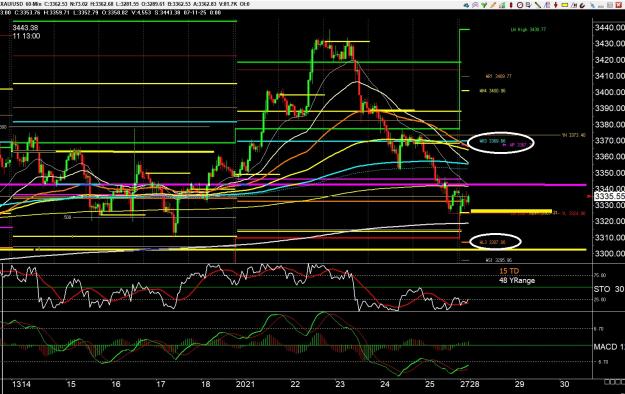Click date label 18 on the time axis
Viewport: 625px width, 394px height.
click(205, 384)
